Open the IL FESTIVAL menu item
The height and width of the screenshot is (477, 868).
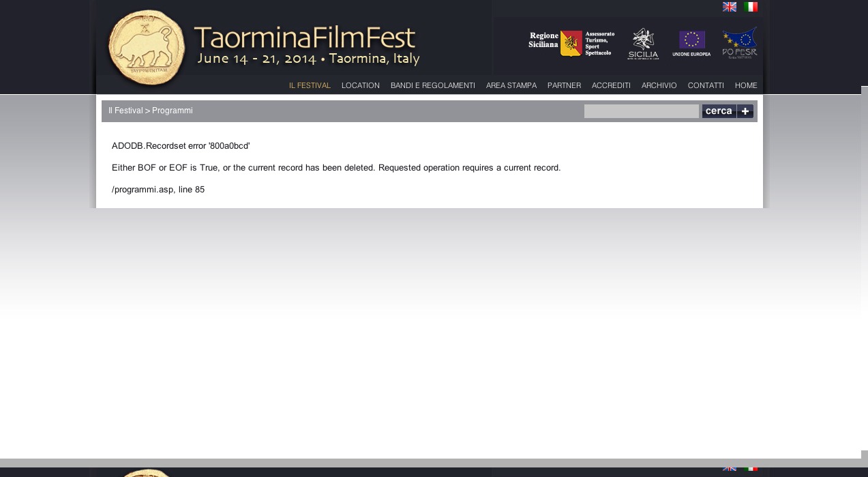[x=310, y=85]
